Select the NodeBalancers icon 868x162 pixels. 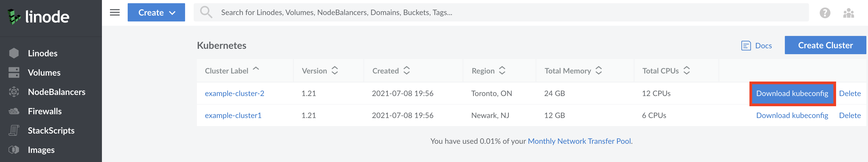pos(14,92)
